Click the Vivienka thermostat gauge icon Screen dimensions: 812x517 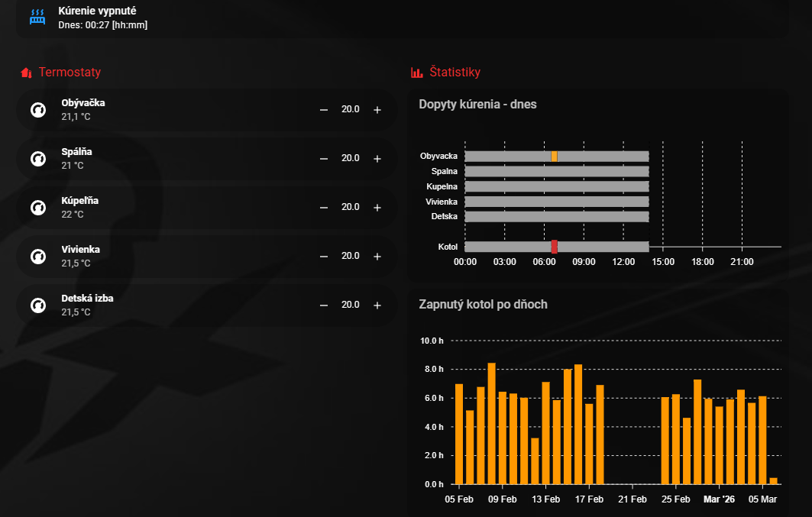pos(37,257)
